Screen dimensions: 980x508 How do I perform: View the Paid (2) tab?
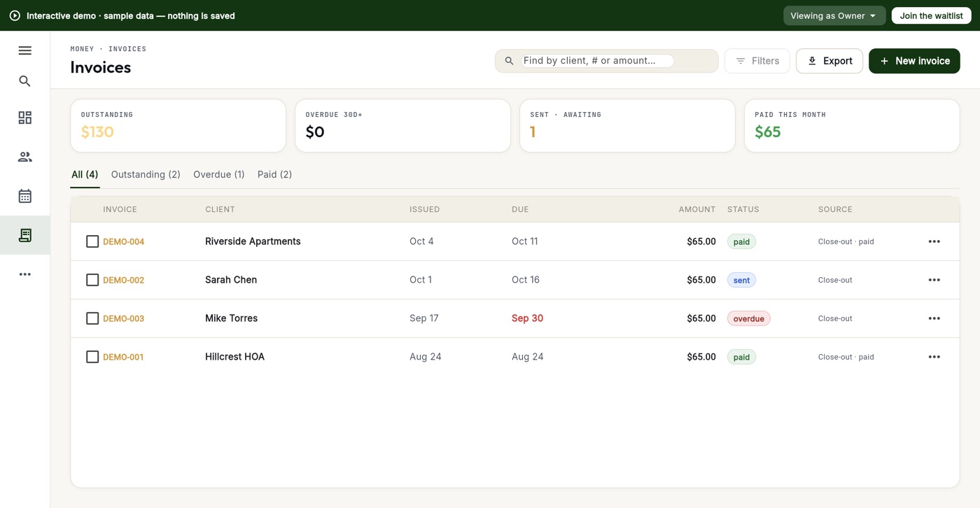click(274, 175)
